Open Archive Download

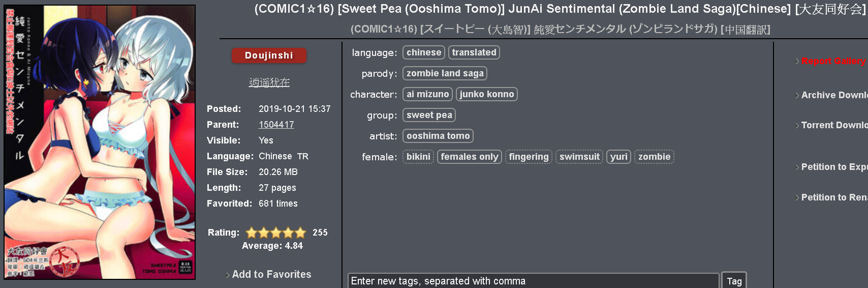pos(834,95)
